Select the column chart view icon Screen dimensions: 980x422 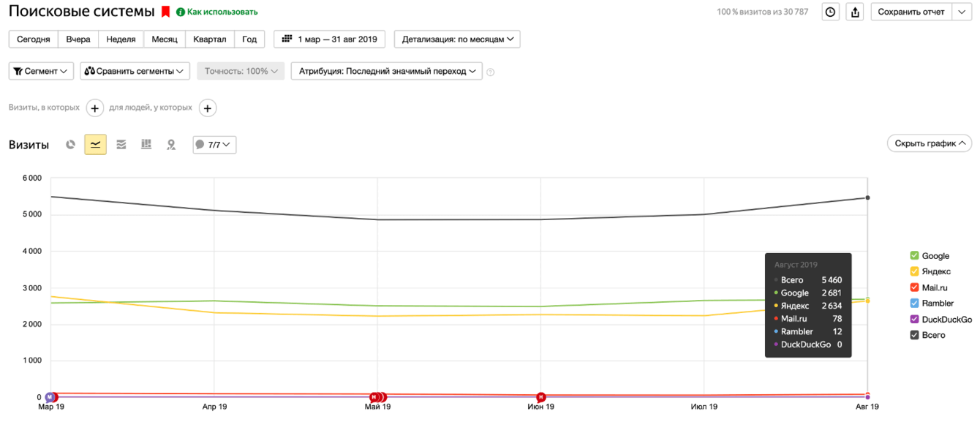click(146, 145)
